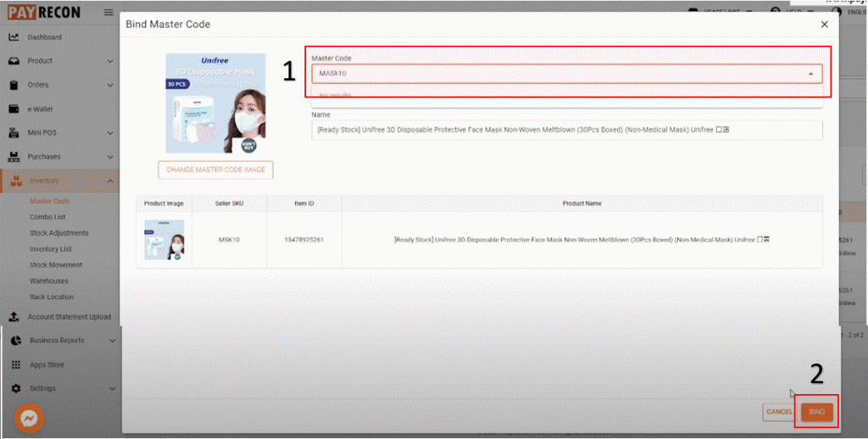Click the Item ID column header
The image size is (868, 439).
(304, 203)
